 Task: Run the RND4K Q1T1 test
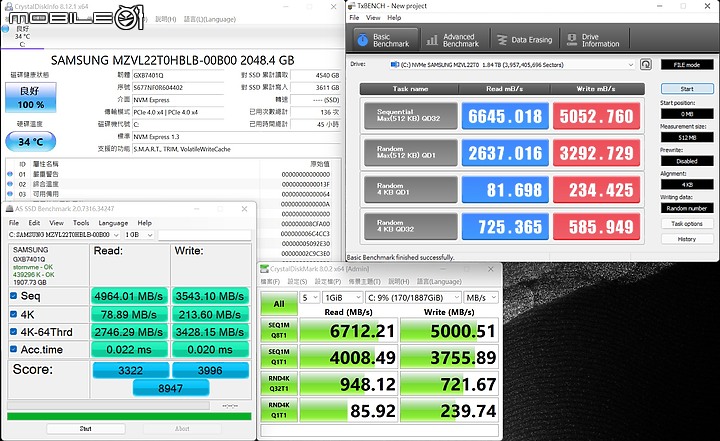coord(279,410)
